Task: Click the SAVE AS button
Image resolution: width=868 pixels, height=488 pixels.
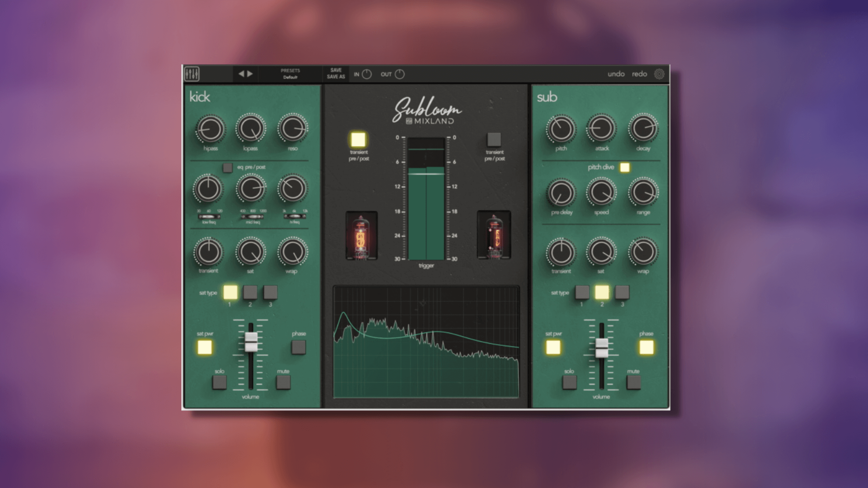Action: [336, 77]
